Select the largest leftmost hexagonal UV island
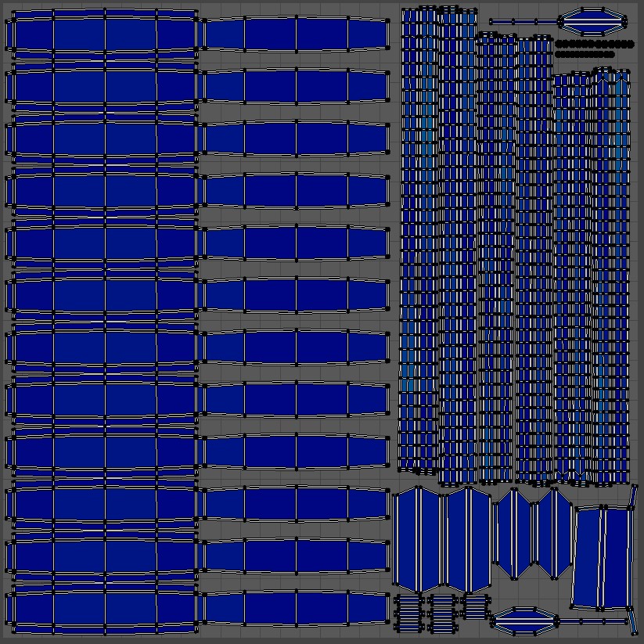Viewport: 644px width, 644px height. point(418,539)
